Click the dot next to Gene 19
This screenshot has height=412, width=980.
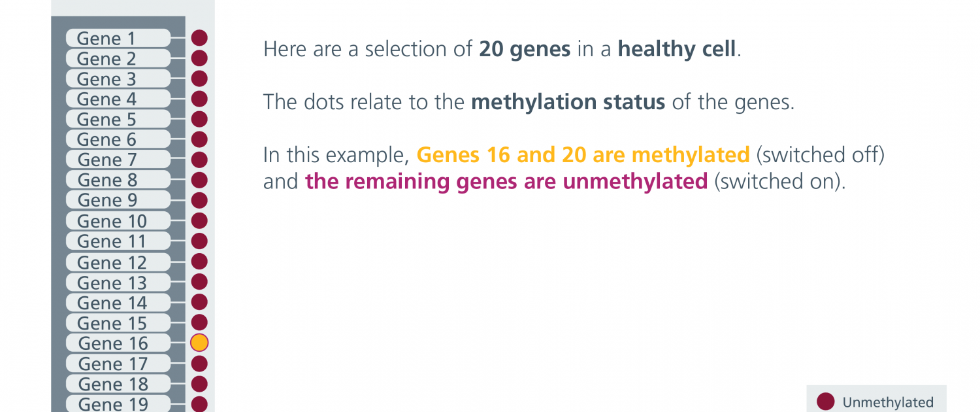pyautogui.click(x=199, y=404)
